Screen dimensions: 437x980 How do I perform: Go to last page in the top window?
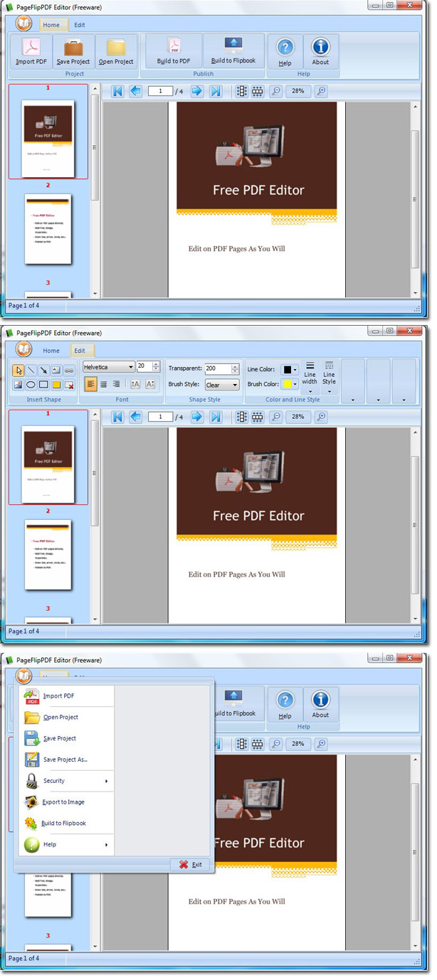[x=216, y=91]
